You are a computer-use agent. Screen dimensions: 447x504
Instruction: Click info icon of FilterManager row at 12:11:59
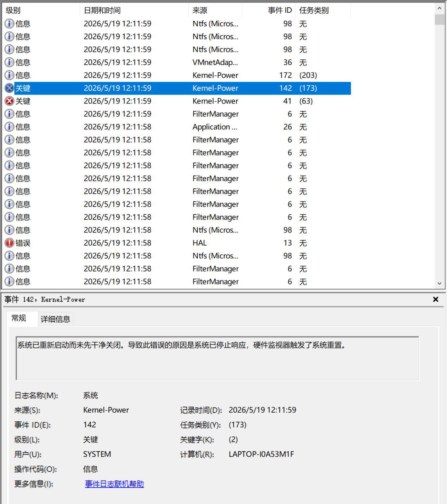pos(9,114)
